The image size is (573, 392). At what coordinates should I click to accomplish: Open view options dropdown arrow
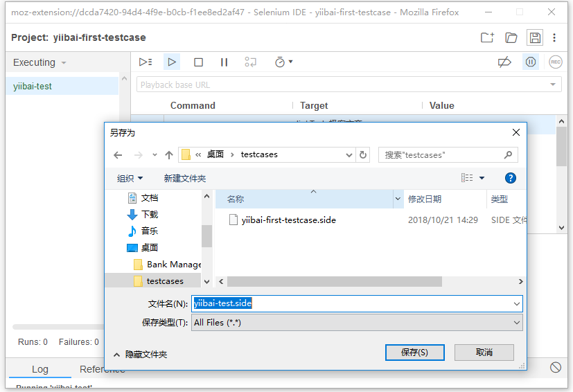click(x=482, y=178)
